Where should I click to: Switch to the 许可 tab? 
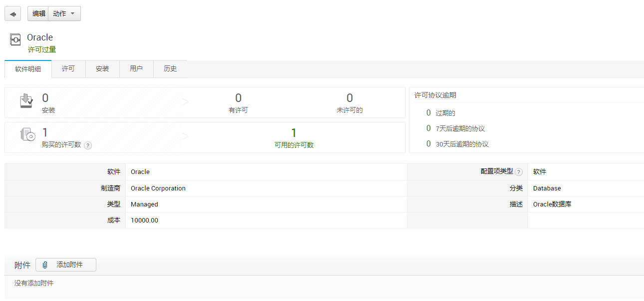coord(68,69)
